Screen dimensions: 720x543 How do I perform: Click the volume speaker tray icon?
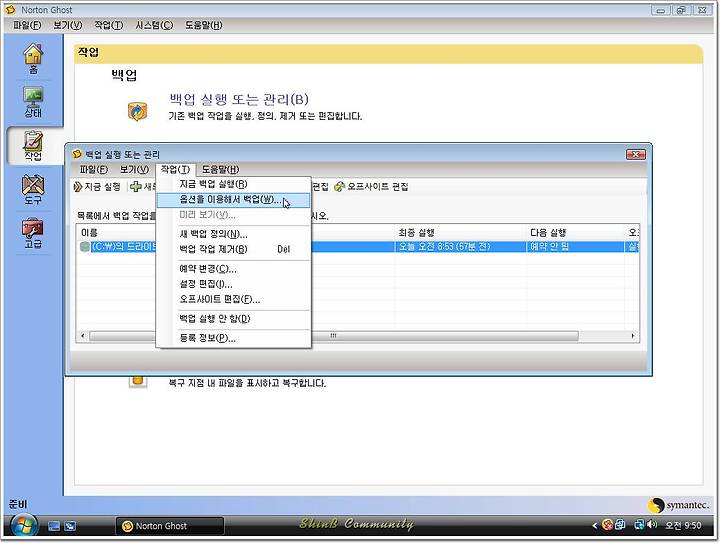coord(652,525)
